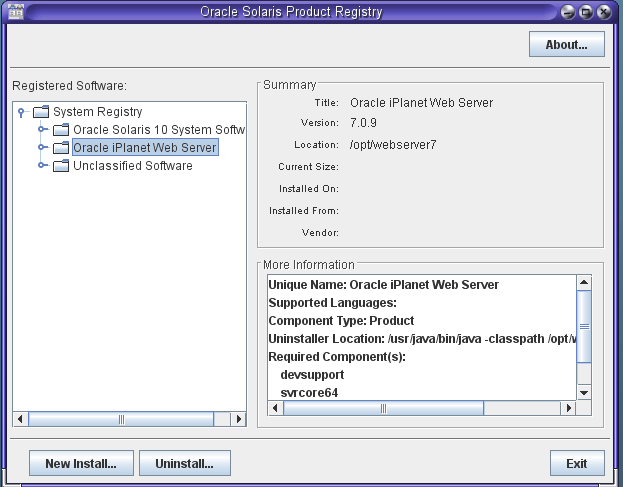Click the Oracle iPlanet Web Server folder icon
Viewport: 623px width, 487px height.
[x=61, y=148]
